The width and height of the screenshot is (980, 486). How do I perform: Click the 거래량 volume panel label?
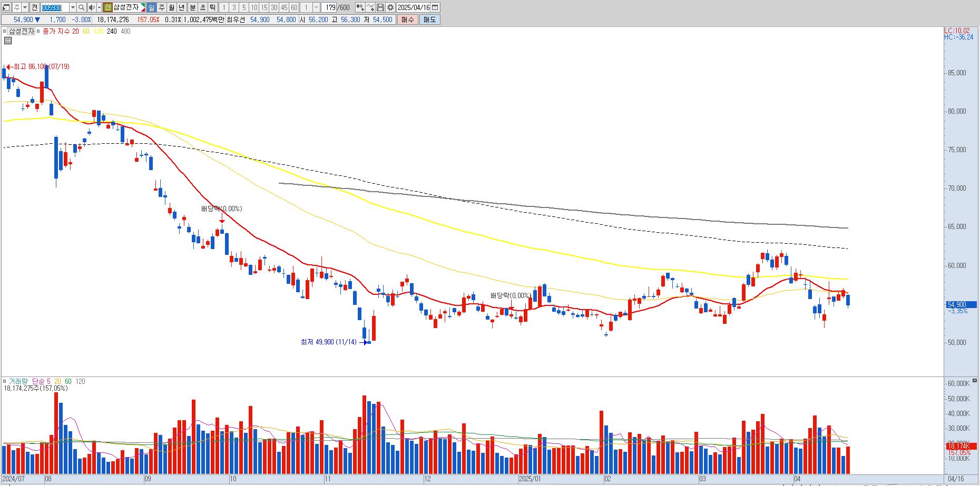(18, 381)
